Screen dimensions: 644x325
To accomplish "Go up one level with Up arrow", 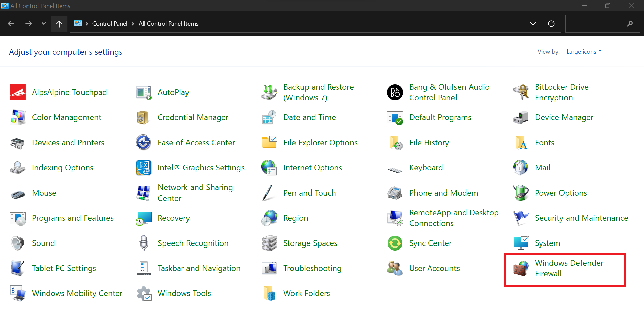I will pyautogui.click(x=59, y=24).
